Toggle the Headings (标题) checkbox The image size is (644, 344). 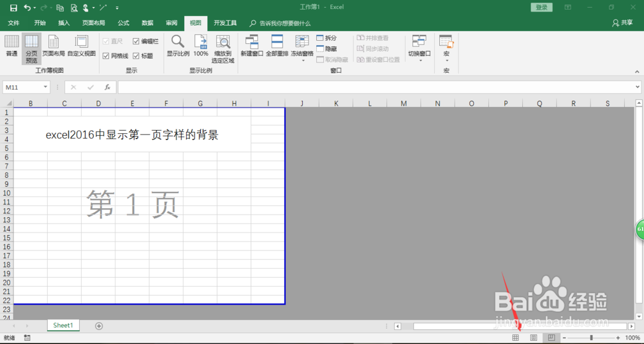[x=143, y=56]
